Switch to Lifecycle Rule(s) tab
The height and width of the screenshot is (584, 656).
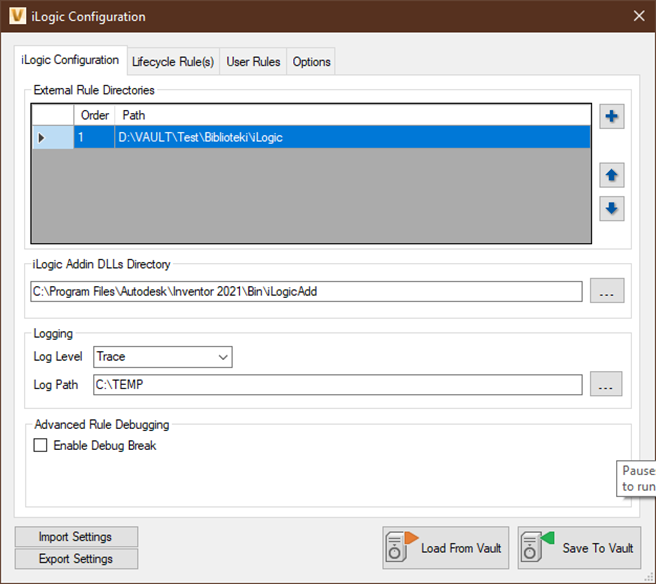click(173, 62)
